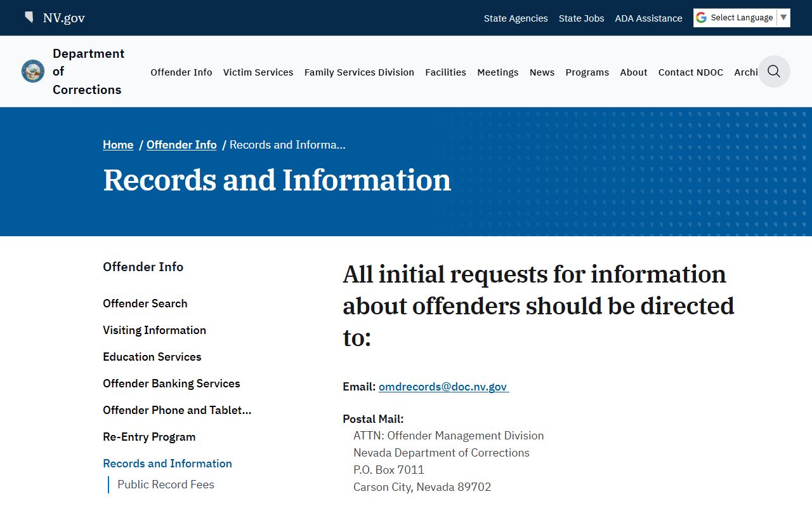The image size is (812, 508).
Task: Go to State Agencies link
Action: tap(516, 18)
